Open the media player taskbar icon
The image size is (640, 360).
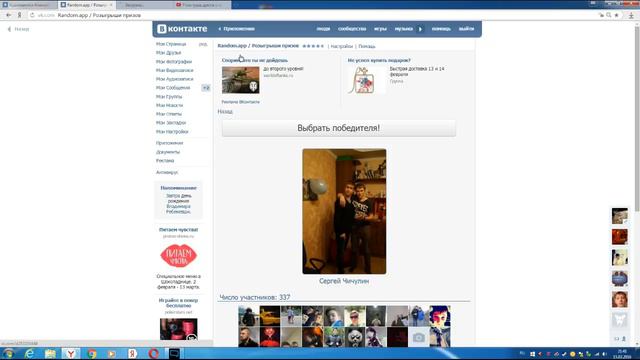tap(111, 353)
